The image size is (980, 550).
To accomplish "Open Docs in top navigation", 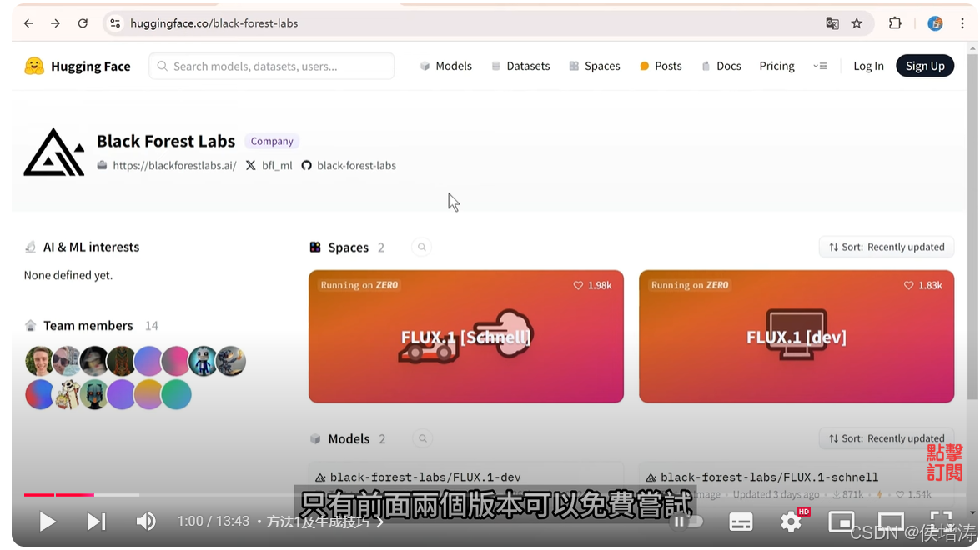I will click(721, 66).
